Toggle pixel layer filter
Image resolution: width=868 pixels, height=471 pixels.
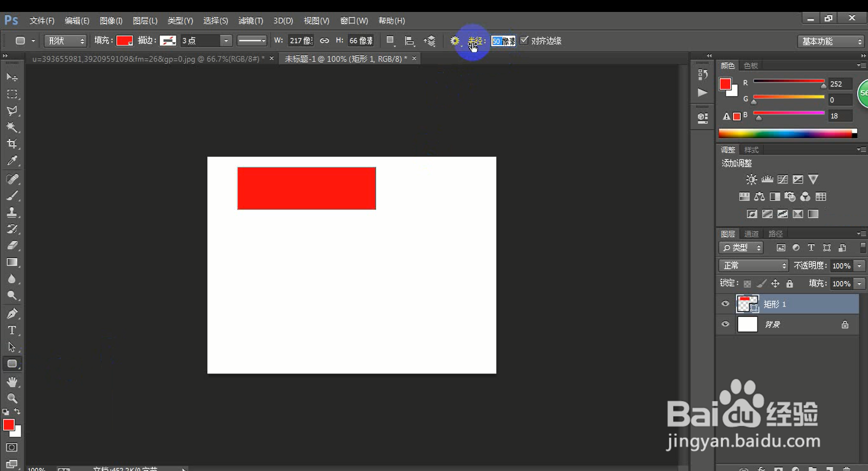pos(781,248)
